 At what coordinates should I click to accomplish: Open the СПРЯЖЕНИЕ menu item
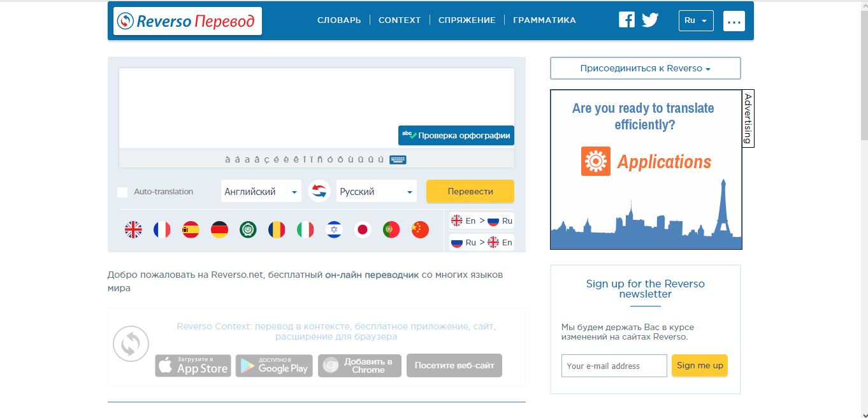467,20
